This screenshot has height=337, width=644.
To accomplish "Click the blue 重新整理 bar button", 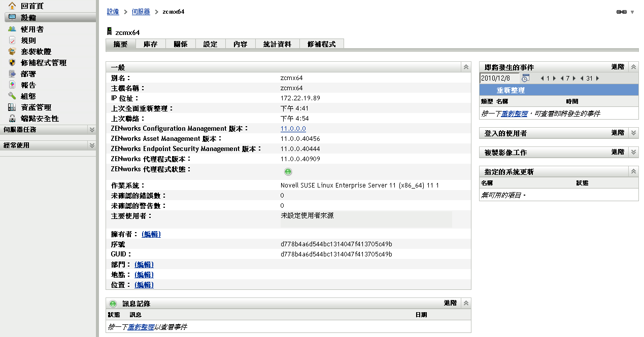I will [559, 90].
